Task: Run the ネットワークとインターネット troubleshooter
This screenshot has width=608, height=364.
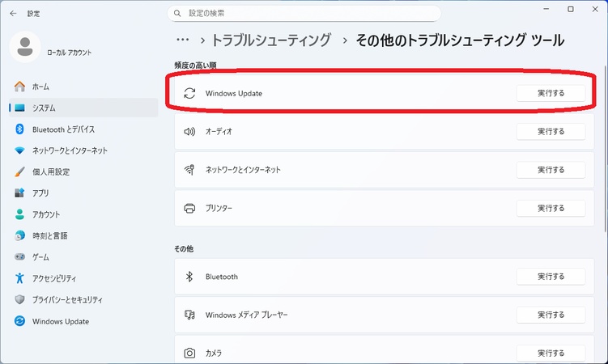Action: (551, 170)
